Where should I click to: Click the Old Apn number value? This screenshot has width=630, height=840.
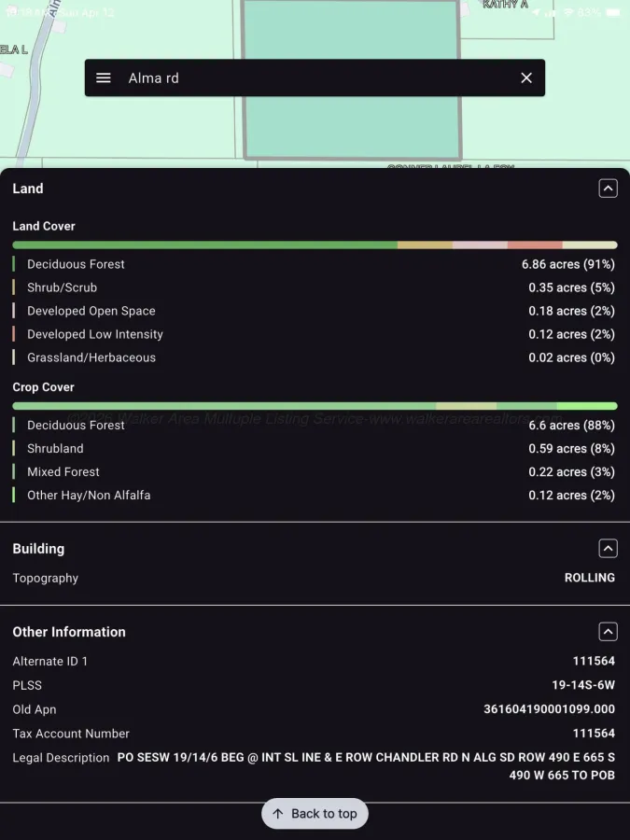[549, 709]
